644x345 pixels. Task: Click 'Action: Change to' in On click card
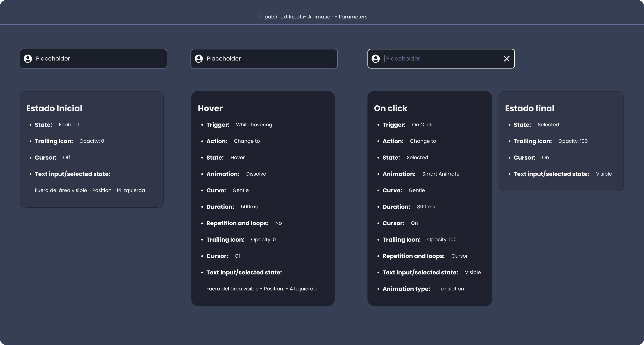pos(409,141)
